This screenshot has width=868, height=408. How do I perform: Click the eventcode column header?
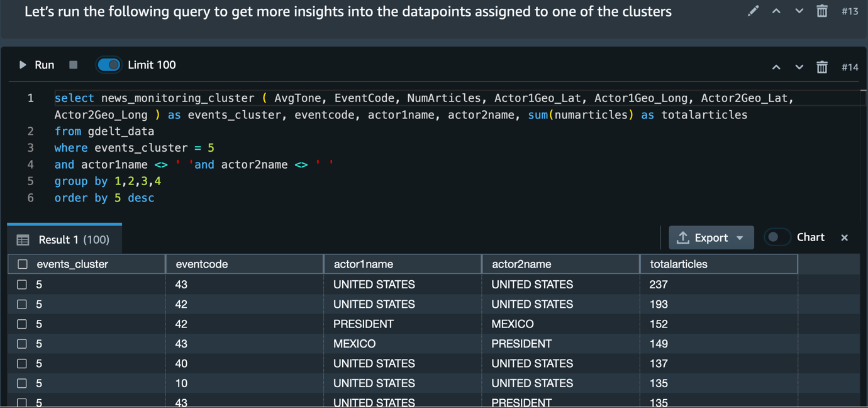pyautogui.click(x=245, y=264)
